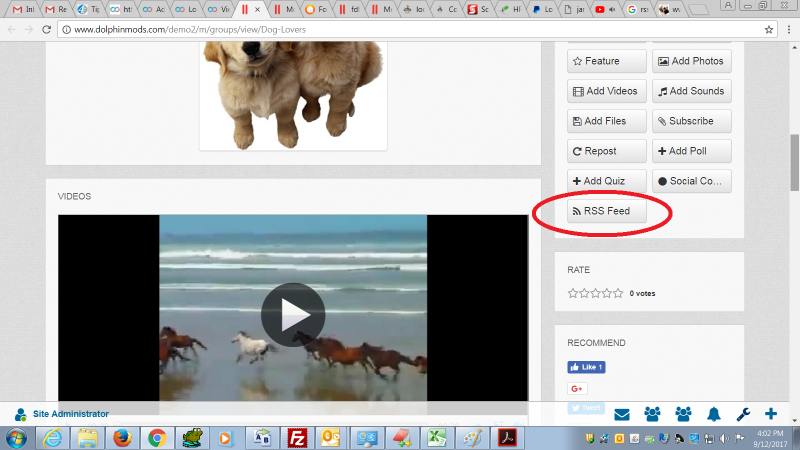Click the Add Photos button
Screen dimensions: 800x450
point(691,61)
